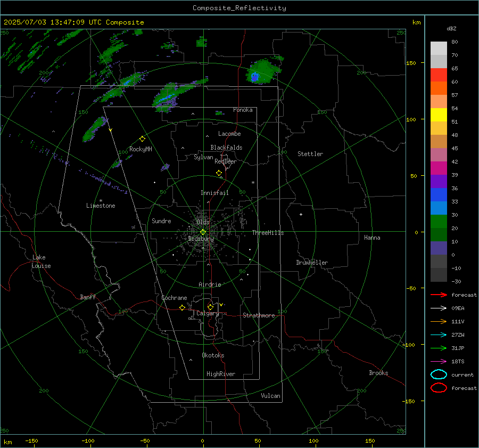Click the 'Banff' map label
Image resolution: width=479 pixels, height=448 pixels.
coord(88,297)
